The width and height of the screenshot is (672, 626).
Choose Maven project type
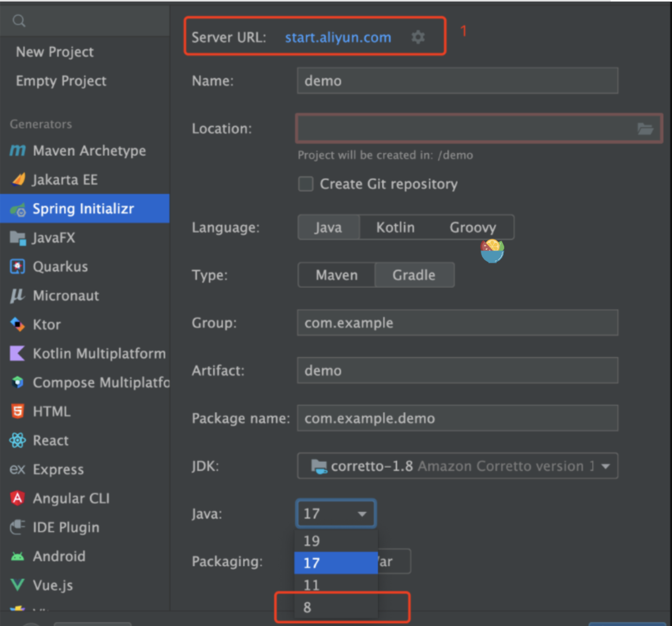point(337,275)
